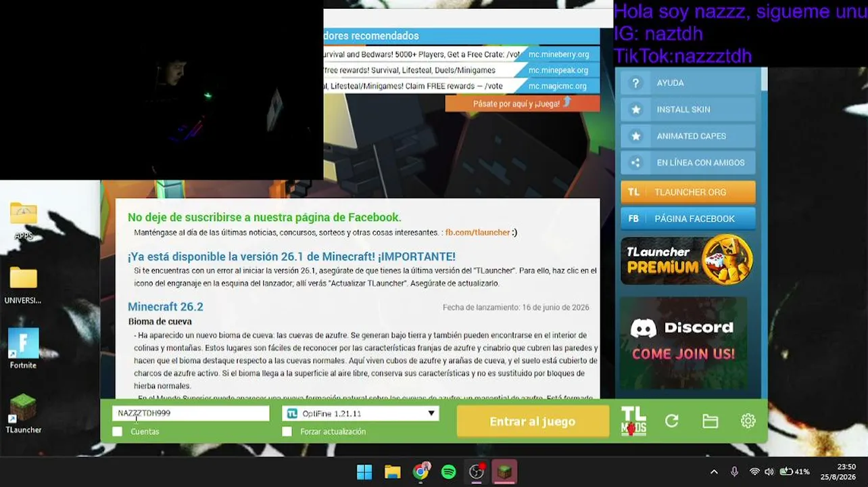
Task: Select the mc.magicmc.org server address
Action: point(558,86)
